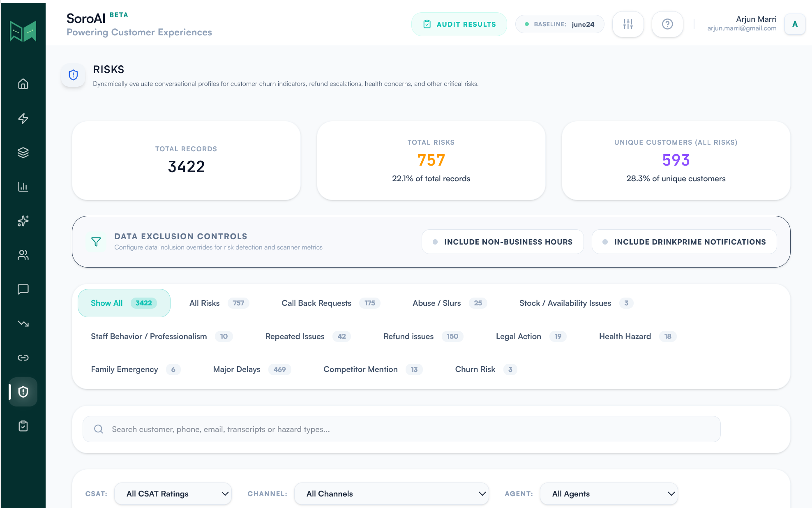Click the search magnifier icon

(99, 429)
